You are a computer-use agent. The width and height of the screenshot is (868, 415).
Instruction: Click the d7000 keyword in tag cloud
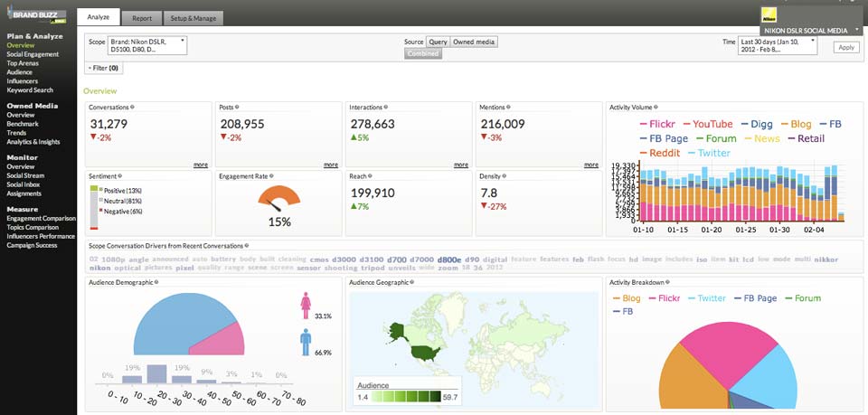422,259
